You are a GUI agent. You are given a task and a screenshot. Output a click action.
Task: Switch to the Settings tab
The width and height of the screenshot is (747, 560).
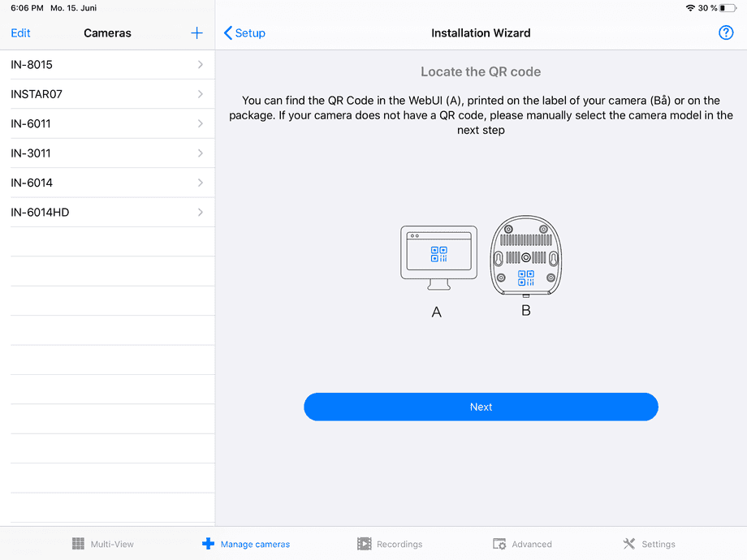point(650,544)
